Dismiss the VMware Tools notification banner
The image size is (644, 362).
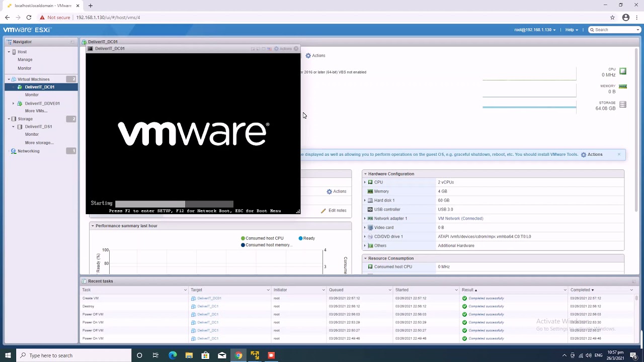point(619,154)
